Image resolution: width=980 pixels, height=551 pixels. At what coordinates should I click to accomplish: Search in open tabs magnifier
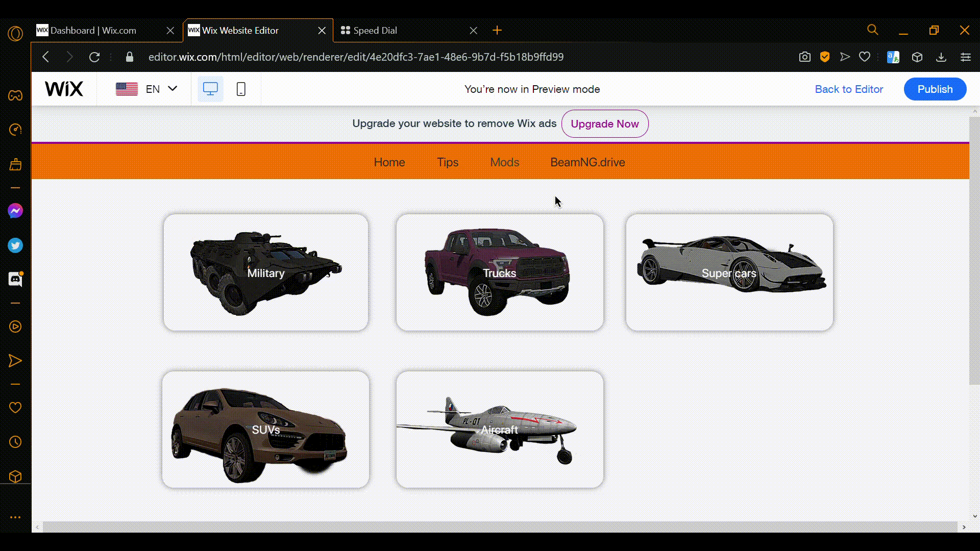point(873,30)
